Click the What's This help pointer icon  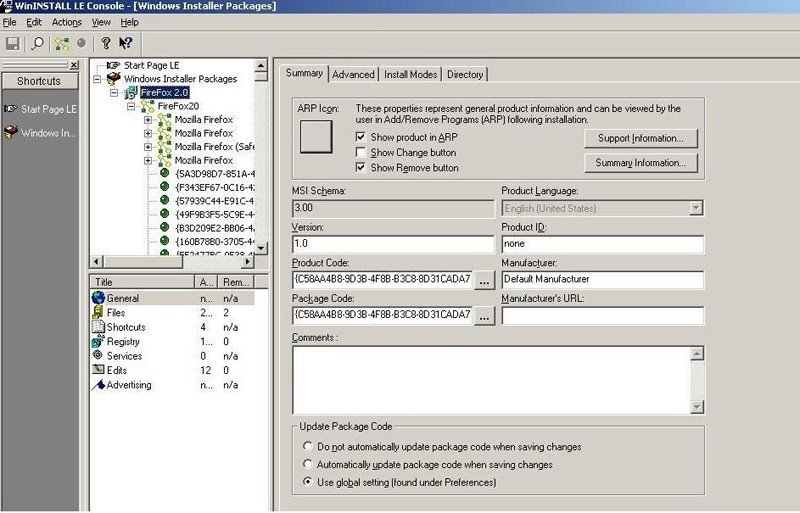126,43
